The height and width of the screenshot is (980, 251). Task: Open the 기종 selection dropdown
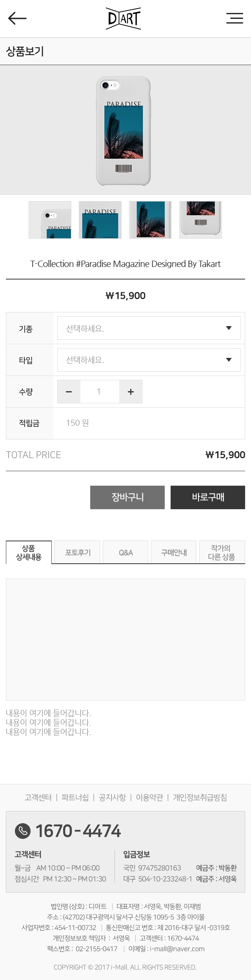tap(149, 328)
